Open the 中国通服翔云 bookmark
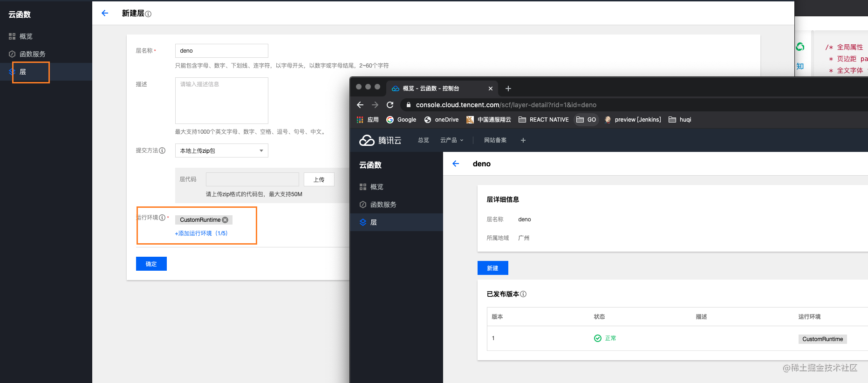868x383 pixels. [488, 120]
